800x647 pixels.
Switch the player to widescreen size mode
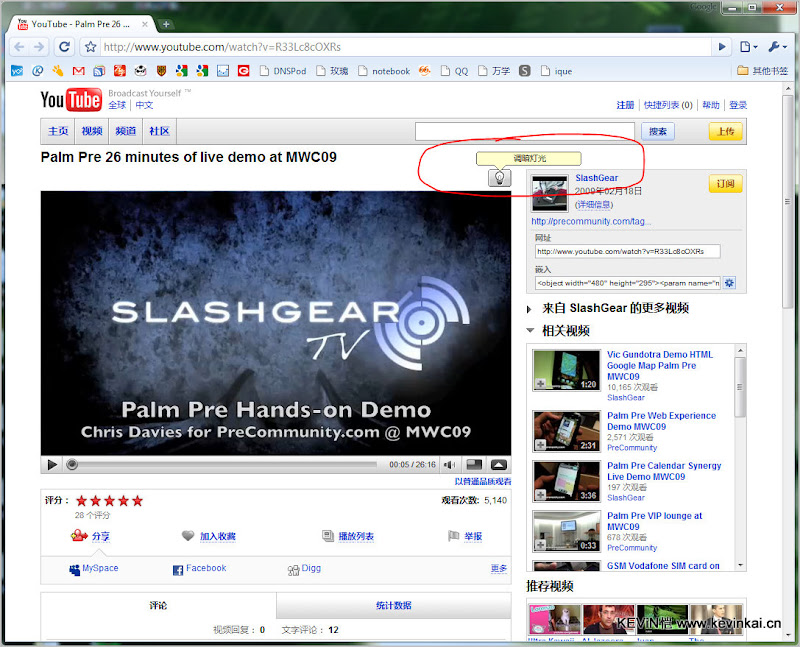pos(474,464)
